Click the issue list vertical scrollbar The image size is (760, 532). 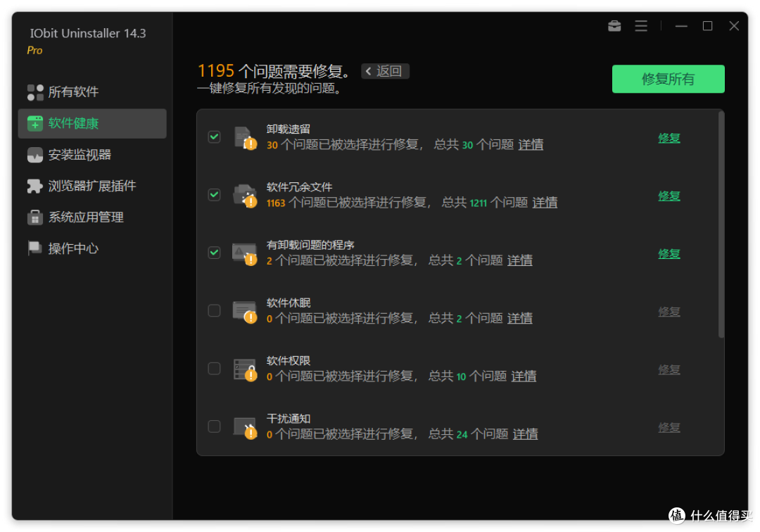point(721,224)
